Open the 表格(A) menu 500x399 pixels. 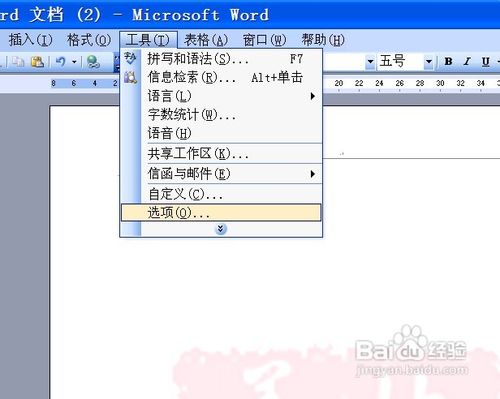[x=206, y=40]
